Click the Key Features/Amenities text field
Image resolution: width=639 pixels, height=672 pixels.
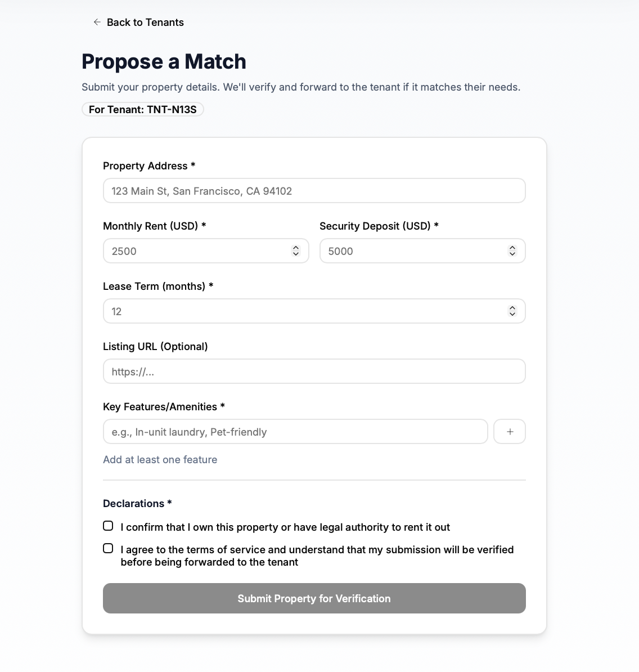pyautogui.click(x=295, y=432)
